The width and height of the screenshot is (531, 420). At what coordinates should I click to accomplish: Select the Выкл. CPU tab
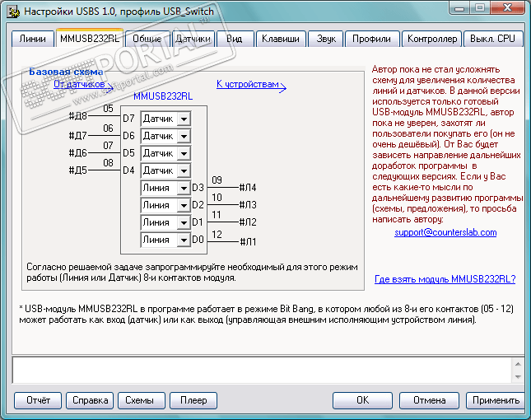pyautogui.click(x=493, y=39)
